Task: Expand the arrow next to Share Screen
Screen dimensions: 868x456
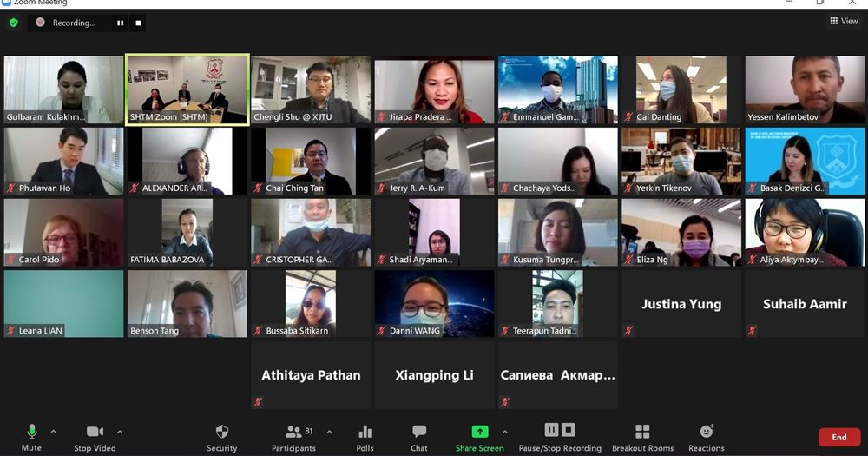Action: pos(504,432)
